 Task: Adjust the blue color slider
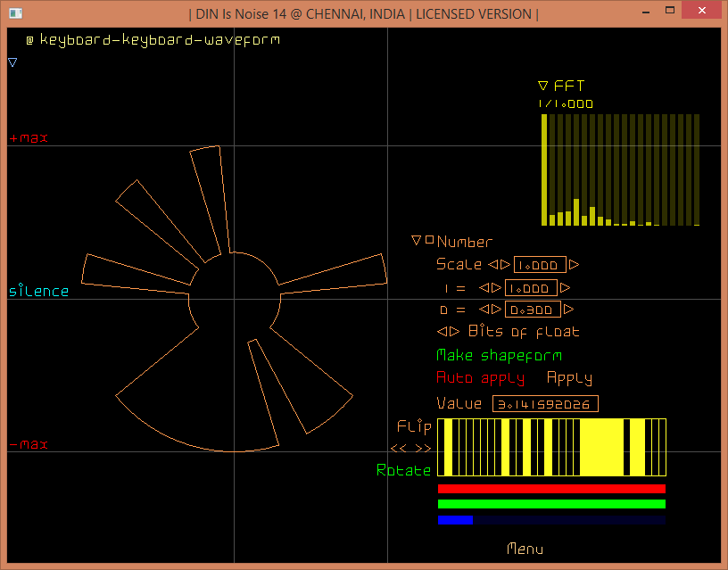coord(551,520)
